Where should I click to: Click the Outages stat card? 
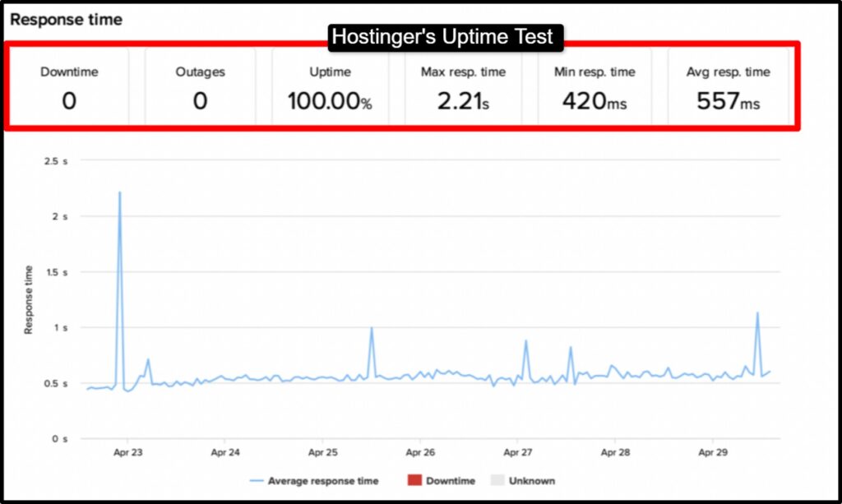click(200, 86)
